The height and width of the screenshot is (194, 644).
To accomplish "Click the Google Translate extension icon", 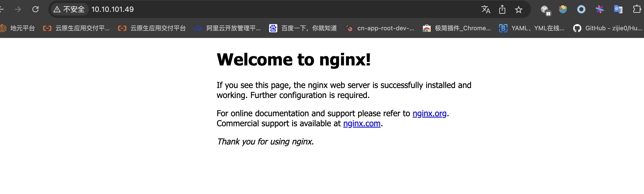I will 618,9.
